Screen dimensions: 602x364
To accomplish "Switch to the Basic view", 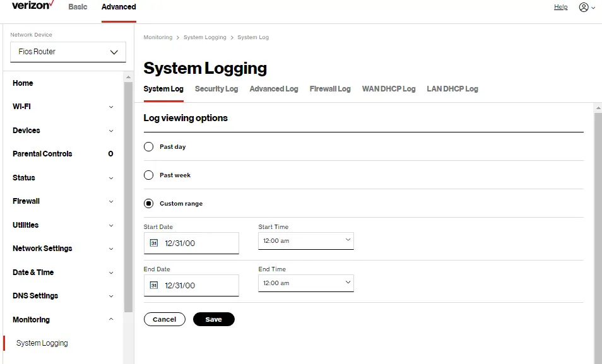I will pyautogui.click(x=78, y=7).
